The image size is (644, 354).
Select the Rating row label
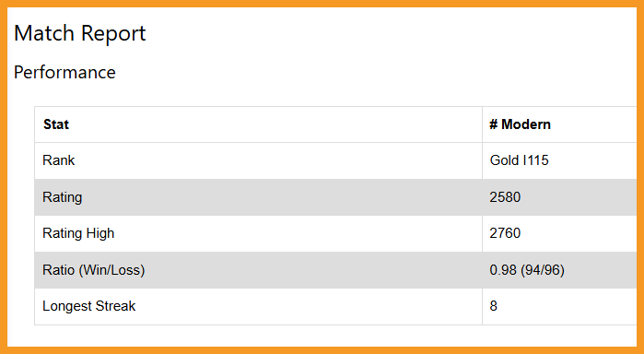pyautogui.click(x=62, y=197)
